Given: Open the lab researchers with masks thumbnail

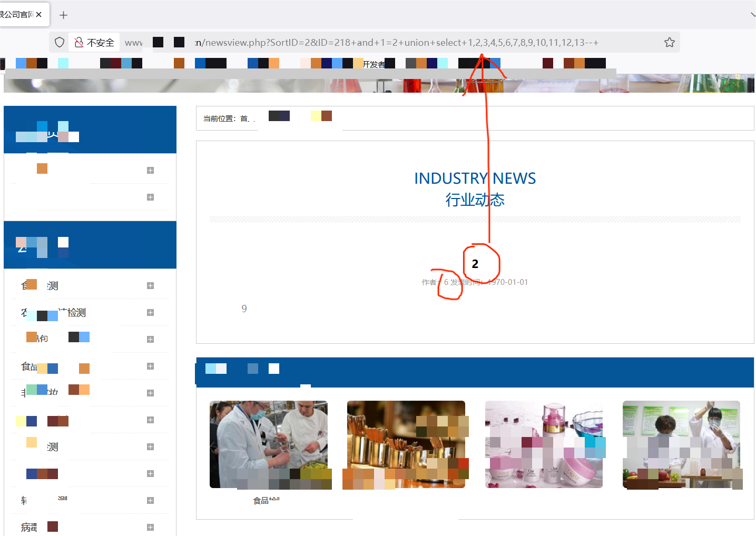Looking at the screenshot, I should coord(681,444).
